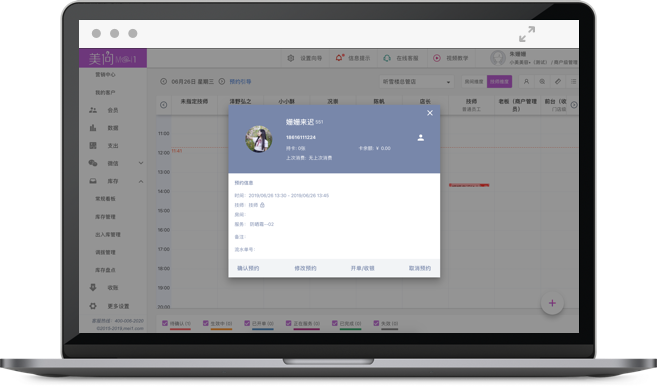Toggle the 待确认 status checkbox
This screenshot has width=657, height=386.
tap(165, 323)
